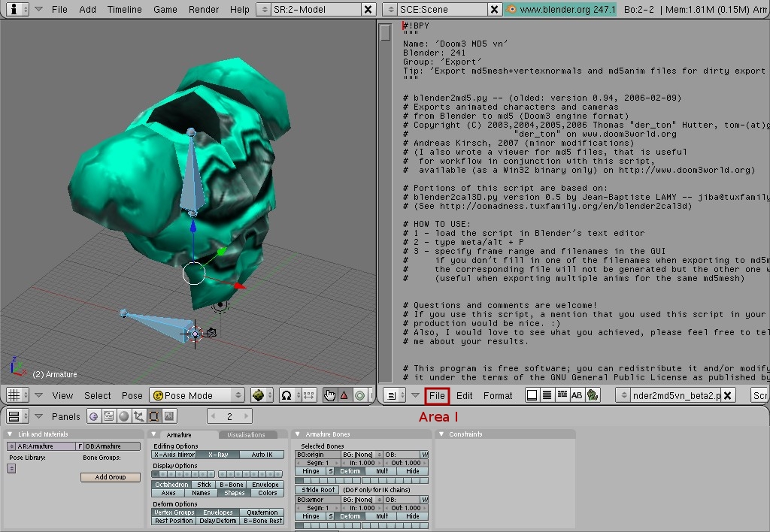Image resolution: width=770 pixels, height=532 pixels.
Task: Open the Logic context (pacman) buttons
Action: (x=93, y=416)
